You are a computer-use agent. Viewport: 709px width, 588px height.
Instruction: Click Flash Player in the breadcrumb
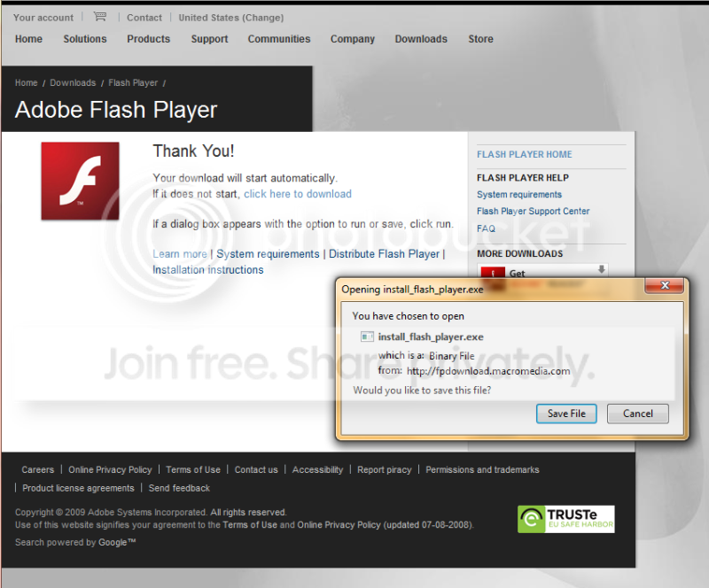(x=133, y=83)
